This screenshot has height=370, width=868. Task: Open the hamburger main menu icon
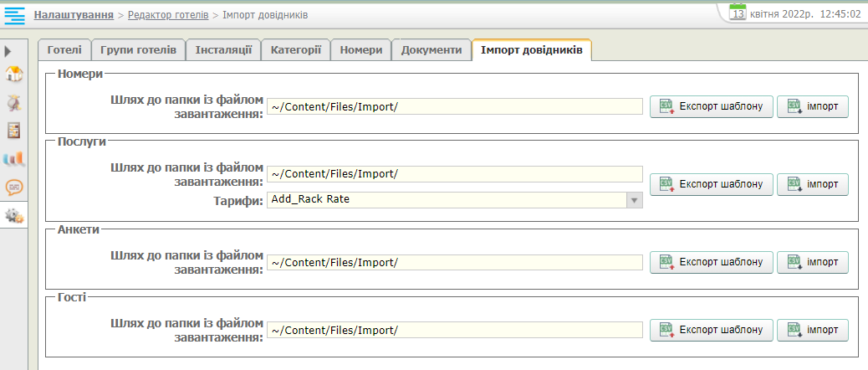pos(14,15)
